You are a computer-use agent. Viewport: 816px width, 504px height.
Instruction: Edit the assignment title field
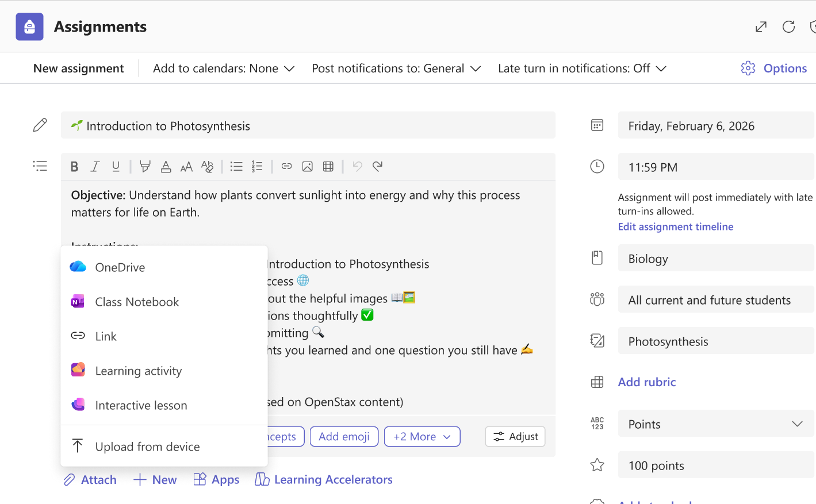tap(308, 125)
